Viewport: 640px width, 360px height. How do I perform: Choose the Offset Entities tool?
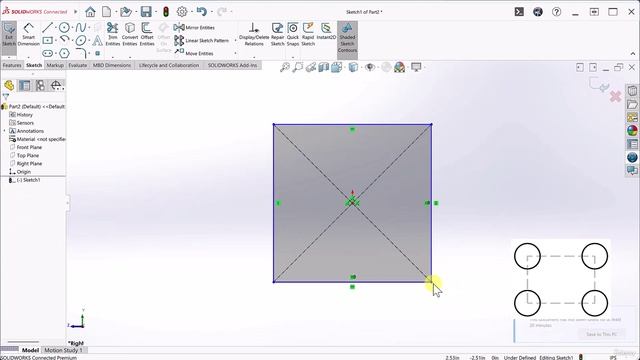click(147, 34)
